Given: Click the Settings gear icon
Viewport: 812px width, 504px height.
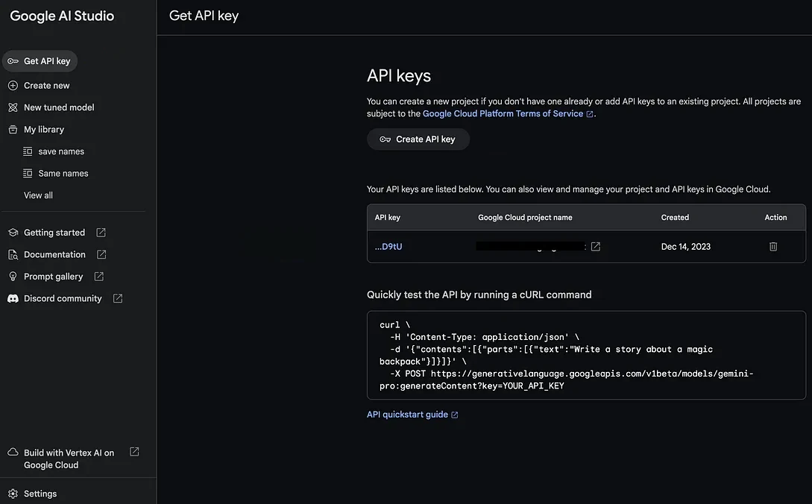Looking at the screenshot, I should tap(13, 494).
